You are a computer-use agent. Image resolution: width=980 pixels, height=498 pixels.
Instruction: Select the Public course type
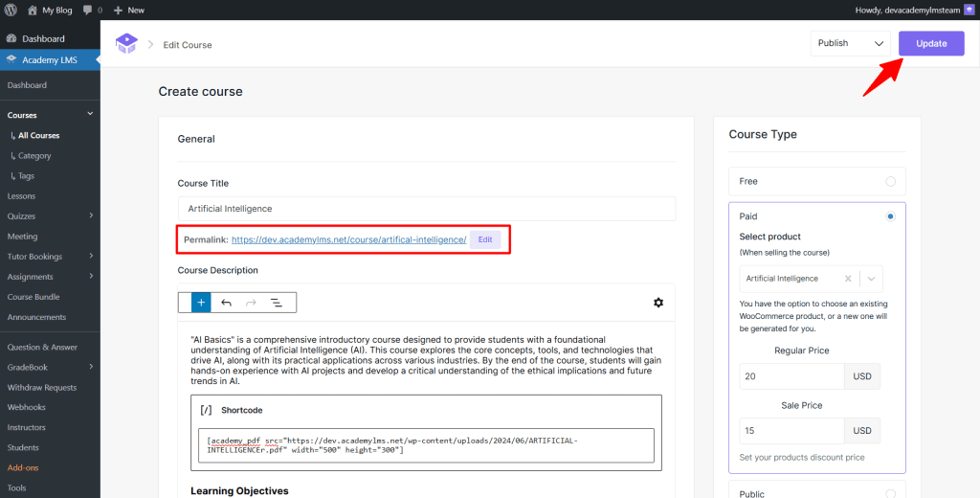pyautogui.click(x=890, y=494)
